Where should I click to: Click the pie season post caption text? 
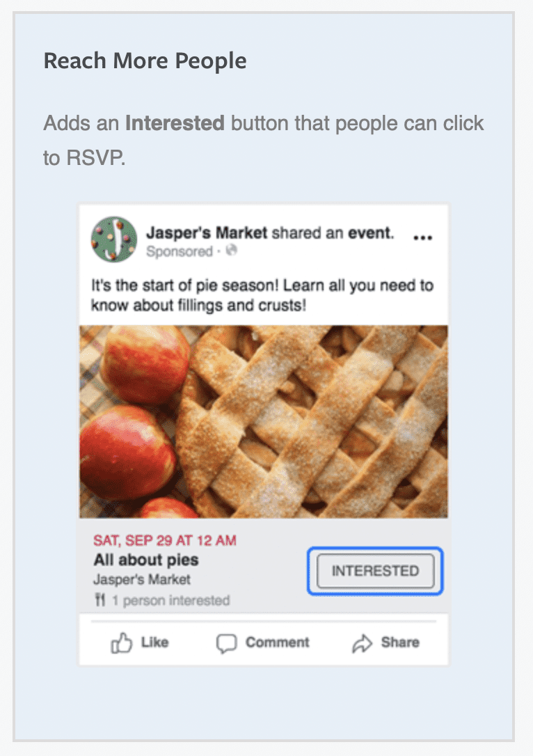tap(262, 295)
